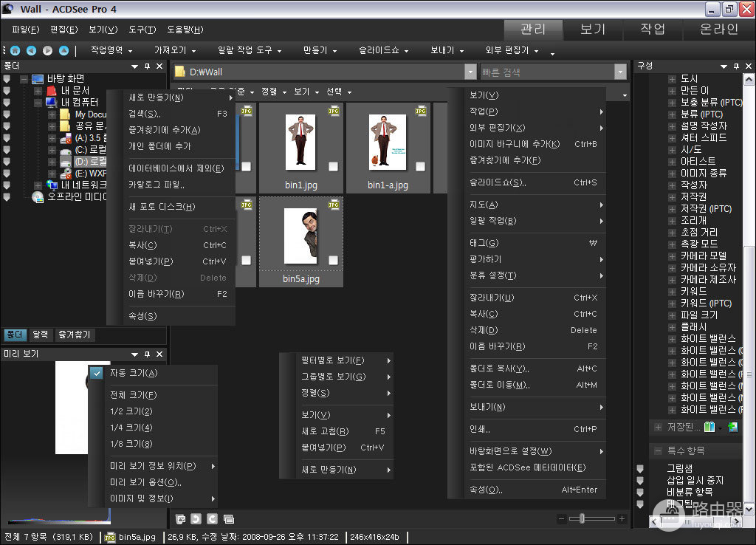This screenshot has width=756, height=545.
Task: Pin the 미리 보기 panel
Action: (147, 354)
